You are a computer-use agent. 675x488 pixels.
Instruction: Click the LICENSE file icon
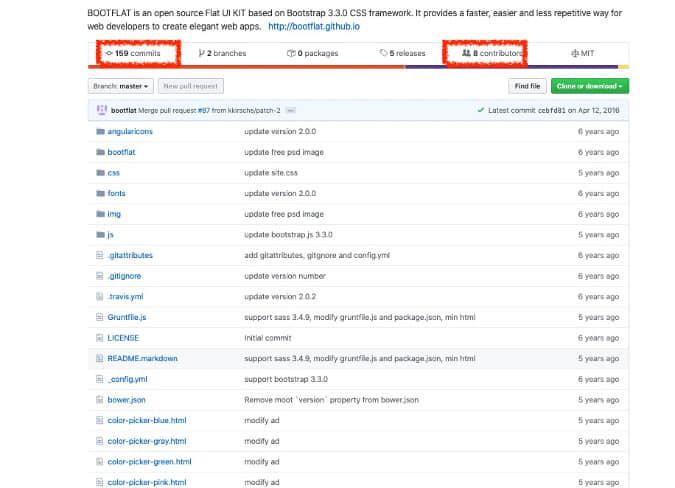pyautogui.click(x=99, y=338)
